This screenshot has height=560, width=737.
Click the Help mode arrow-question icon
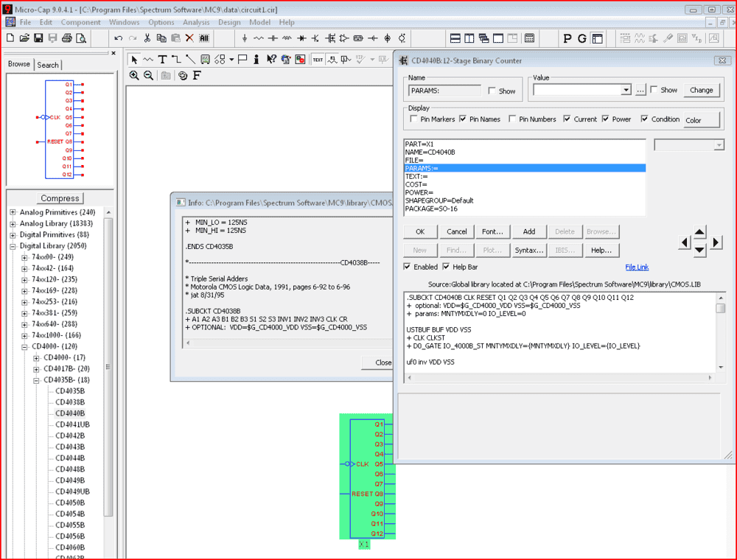(x=271, y=60)
